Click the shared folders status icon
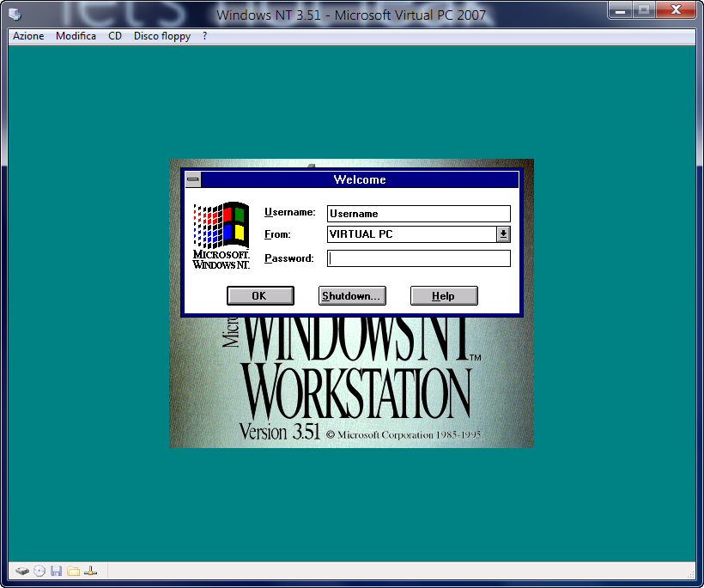 click(x=73, y=571)
